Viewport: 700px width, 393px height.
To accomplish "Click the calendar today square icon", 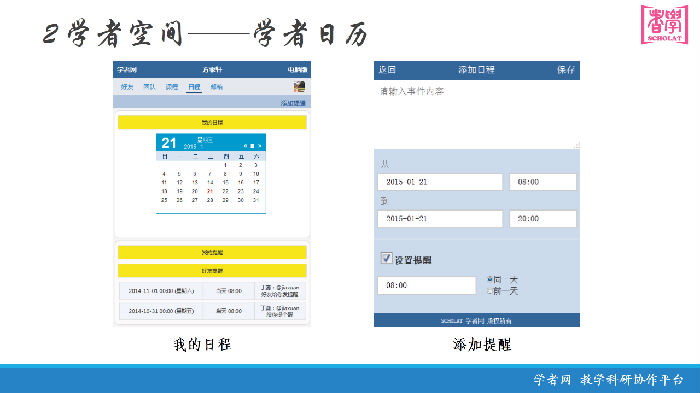I will click(252, 146).
